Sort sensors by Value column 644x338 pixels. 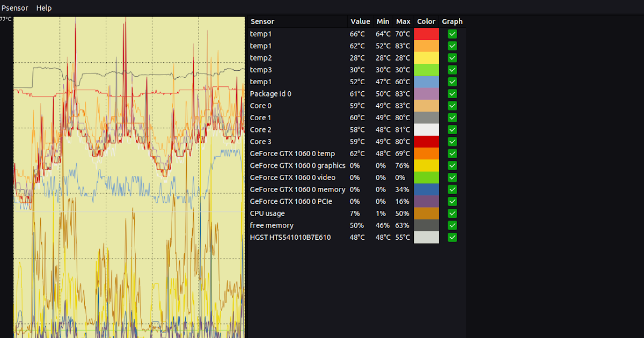(360, 21)
